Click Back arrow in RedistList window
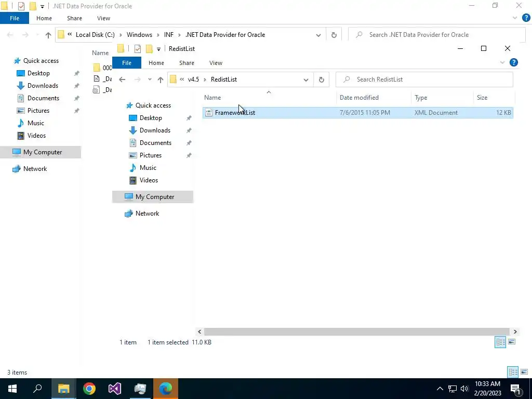Screen dimensions: 532x399 pyautogui.click(x=122, y=79)
